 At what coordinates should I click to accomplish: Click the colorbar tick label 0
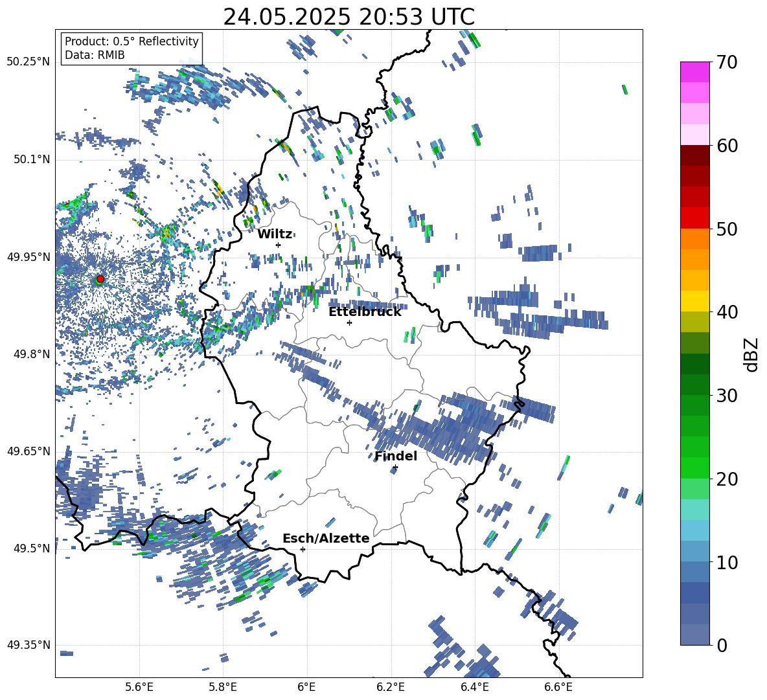(722, 645)
